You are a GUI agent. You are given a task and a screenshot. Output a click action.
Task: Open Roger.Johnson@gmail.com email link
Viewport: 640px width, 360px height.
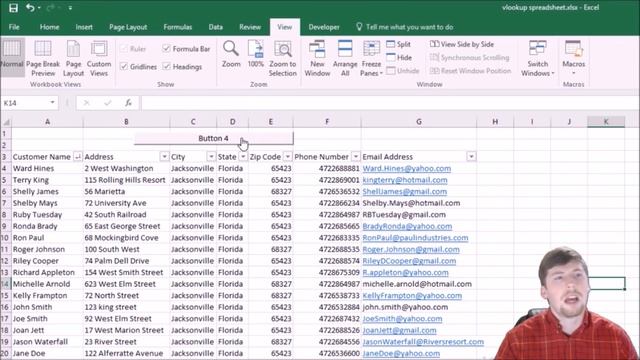click(x=411, y=249)
